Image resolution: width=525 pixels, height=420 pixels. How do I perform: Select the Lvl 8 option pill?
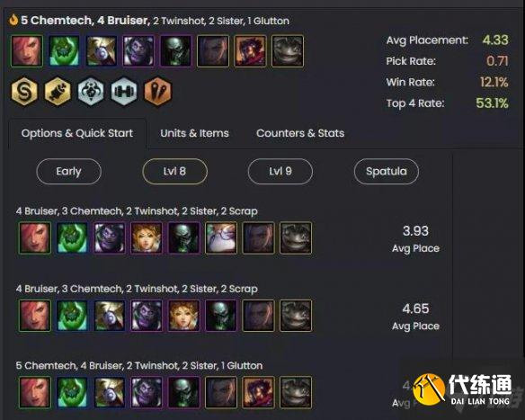pos(174,172)
